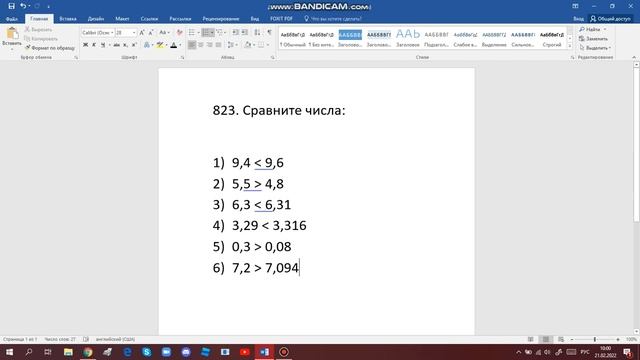Apply the font color
The height and width of the screenshot is (360, 640).
(x=174, y=45)
